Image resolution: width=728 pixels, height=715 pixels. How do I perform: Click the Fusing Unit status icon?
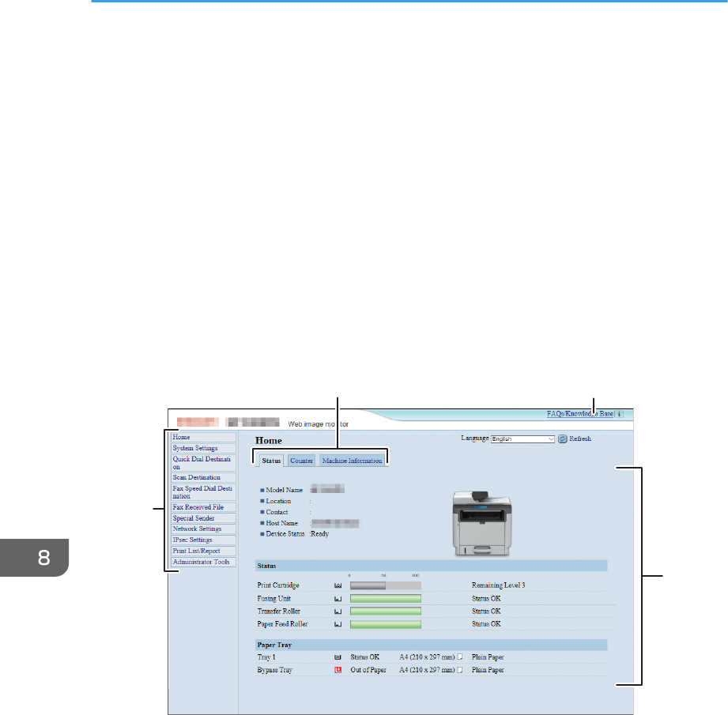338,599
